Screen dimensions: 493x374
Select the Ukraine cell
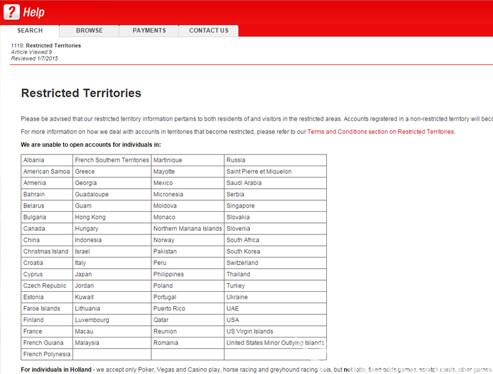(x=275, y=297)
